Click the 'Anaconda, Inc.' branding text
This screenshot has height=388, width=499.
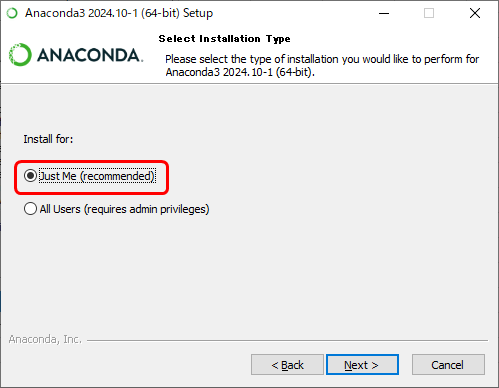click(x=45, y=339)
